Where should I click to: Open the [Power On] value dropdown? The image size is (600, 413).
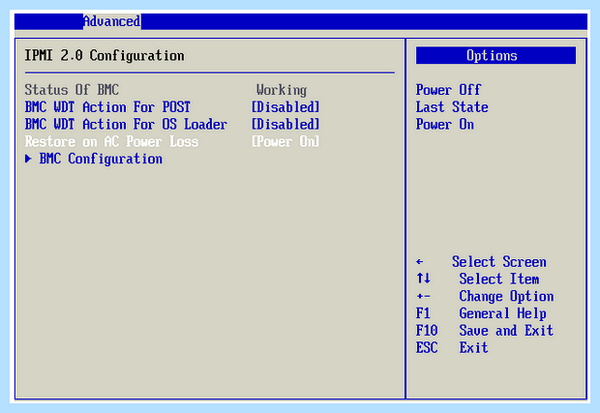click(285, 142)
